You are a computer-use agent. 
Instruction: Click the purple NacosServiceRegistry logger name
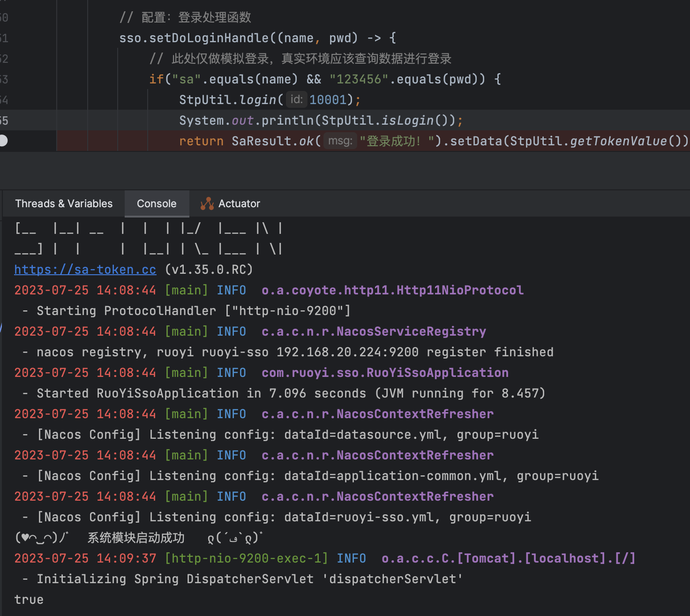click(374, 331)
